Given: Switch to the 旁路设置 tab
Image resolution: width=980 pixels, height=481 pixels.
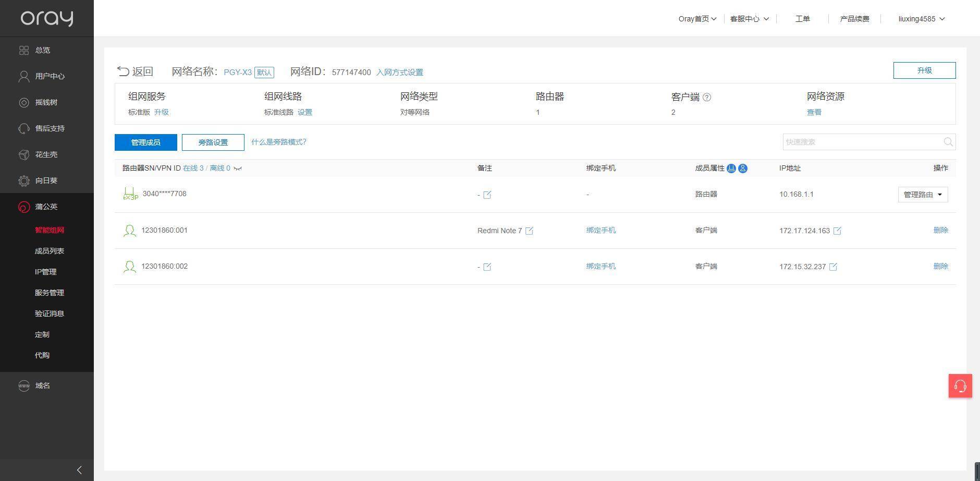Looking at the screenshot, I should pos(213,142).
